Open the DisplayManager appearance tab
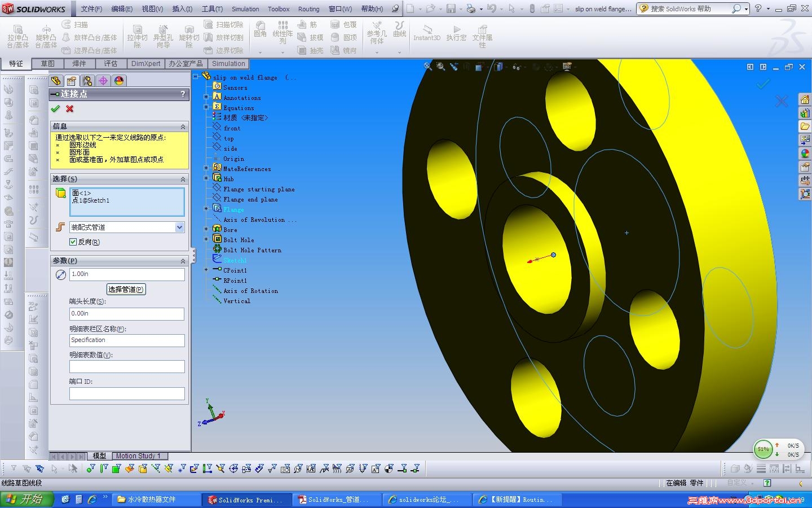The image size is (812, 508). [x=119, y=81]
